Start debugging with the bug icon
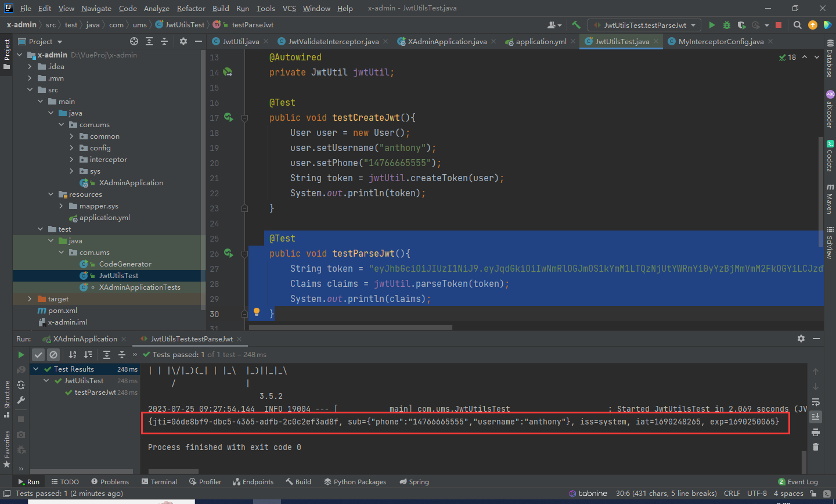This screenshot has height=504, width=836. coord(727,25)
